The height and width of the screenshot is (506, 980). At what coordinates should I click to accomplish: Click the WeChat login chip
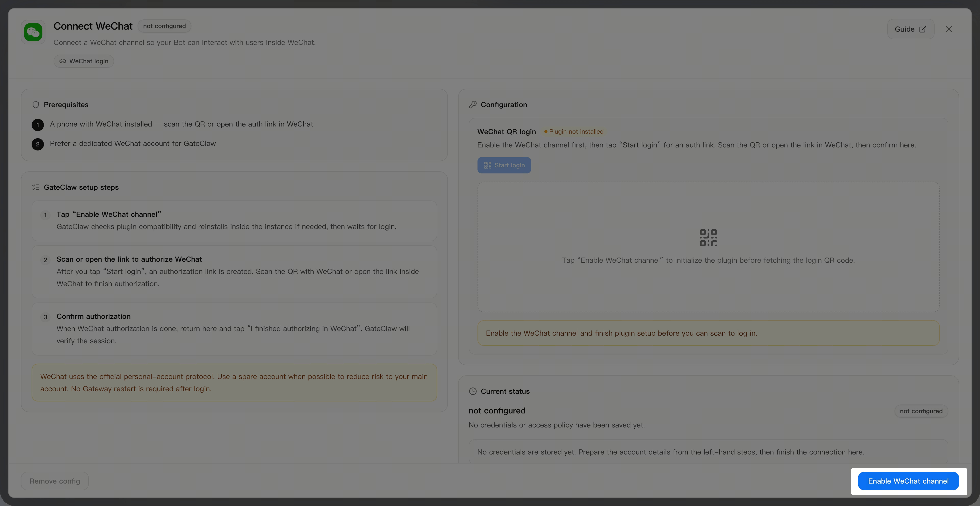point(84,61)
